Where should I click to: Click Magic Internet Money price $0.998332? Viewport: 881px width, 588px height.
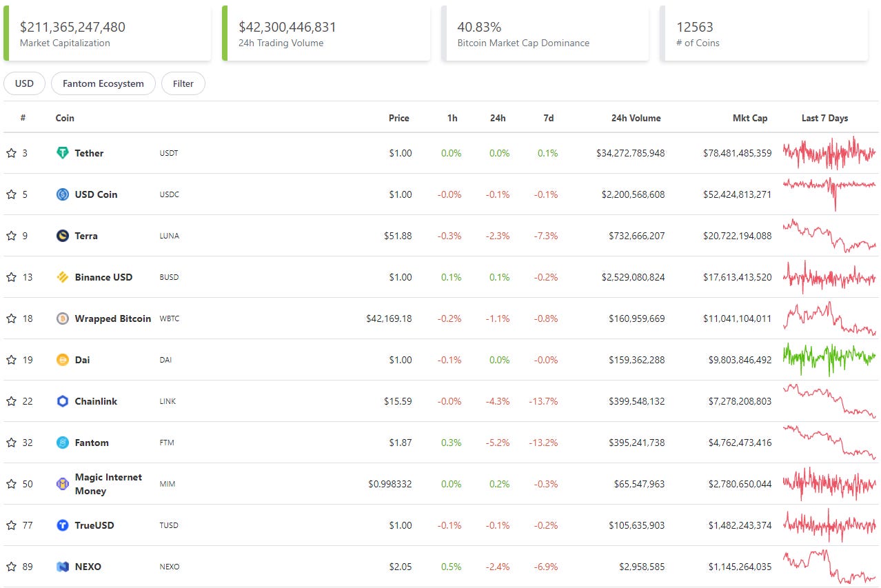(390, 484)
